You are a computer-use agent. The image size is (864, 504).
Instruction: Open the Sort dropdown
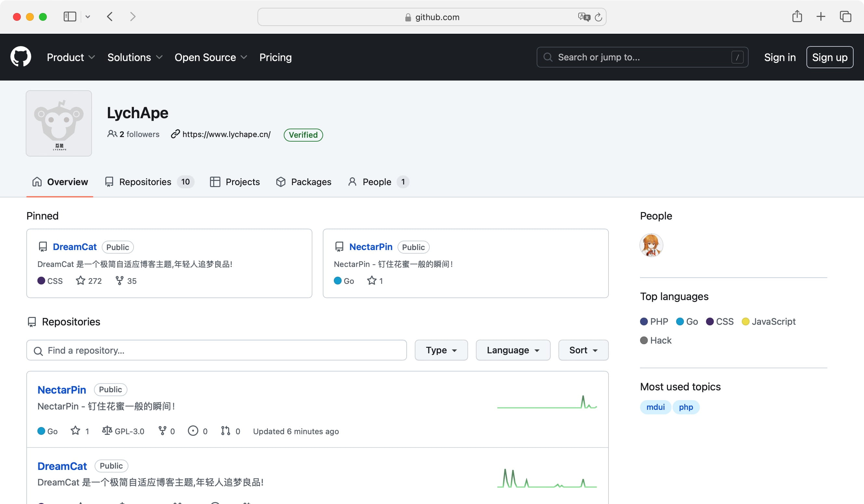[583, 350]
